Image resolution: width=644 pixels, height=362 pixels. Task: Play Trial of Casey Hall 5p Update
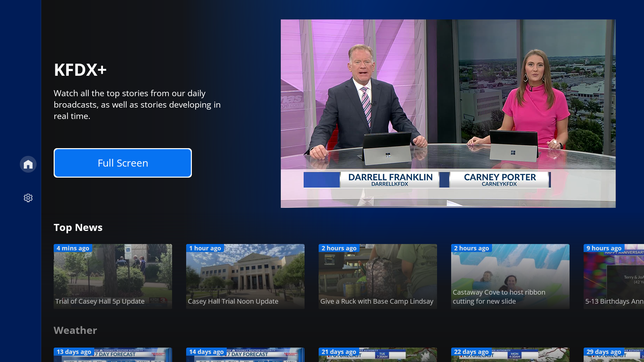tap(113, 277)
